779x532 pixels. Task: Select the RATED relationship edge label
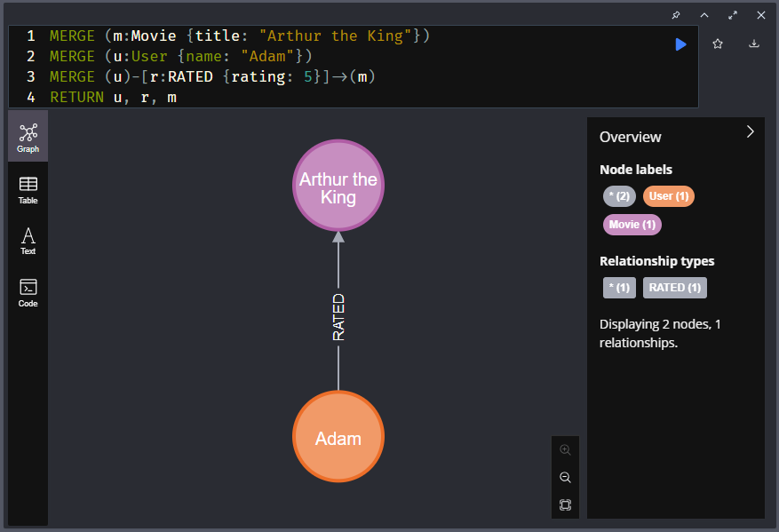point(338,317)
